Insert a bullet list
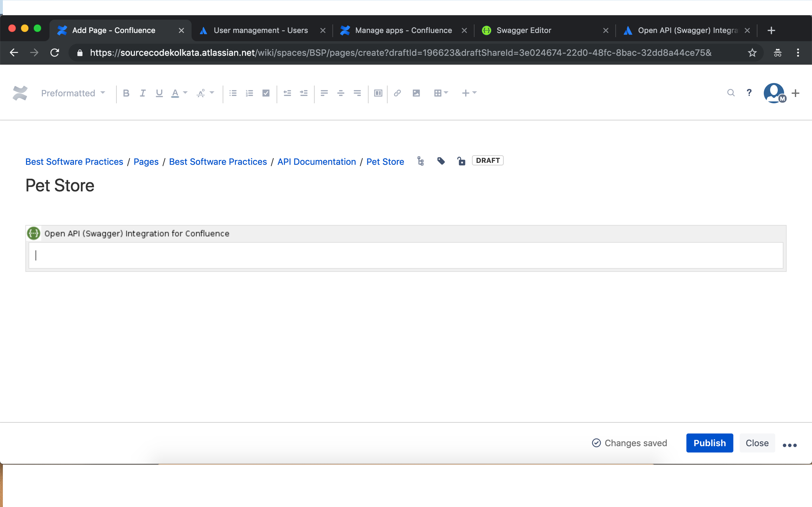The height and width of the screenshot is (507, 812). point(233,93)
